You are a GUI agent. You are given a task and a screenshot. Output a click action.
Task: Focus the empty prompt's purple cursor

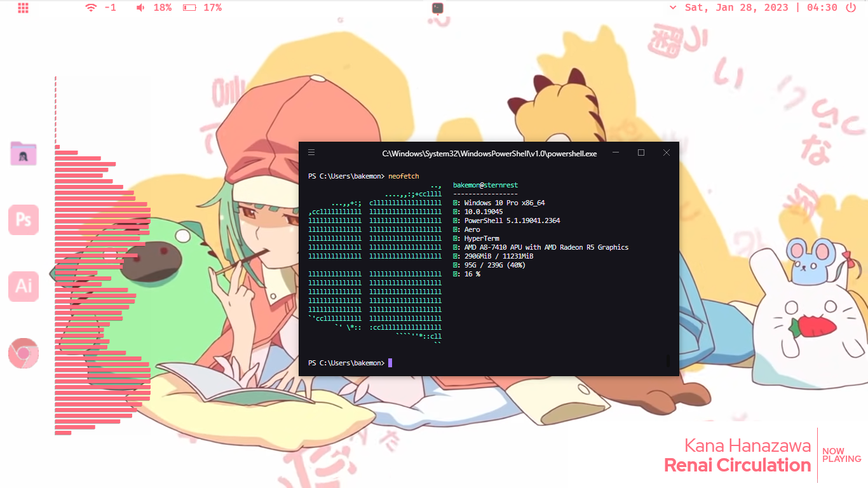coord(390,363)
